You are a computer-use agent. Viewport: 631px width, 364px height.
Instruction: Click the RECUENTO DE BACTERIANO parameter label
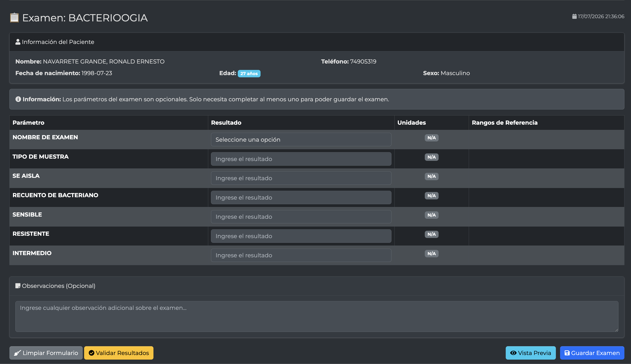pos(55,195)
